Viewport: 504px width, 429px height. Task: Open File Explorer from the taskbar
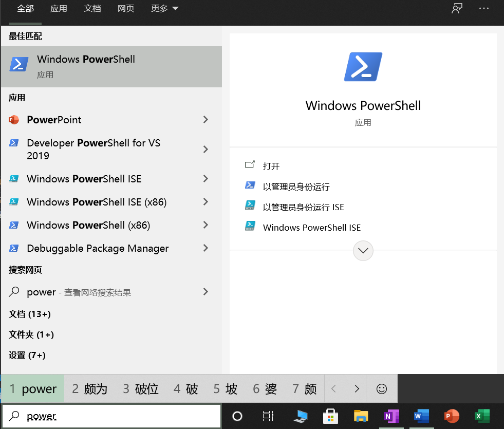click(x=361, y=417)
